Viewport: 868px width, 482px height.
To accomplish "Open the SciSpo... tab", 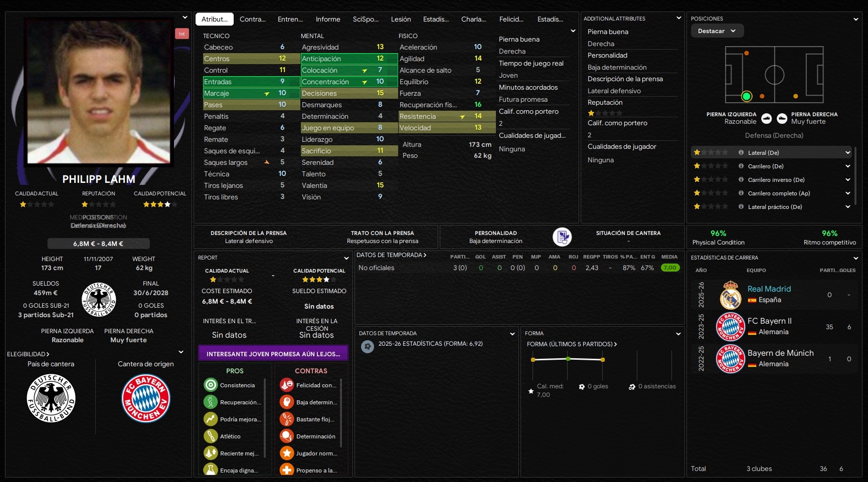I will tap(366, 19).
